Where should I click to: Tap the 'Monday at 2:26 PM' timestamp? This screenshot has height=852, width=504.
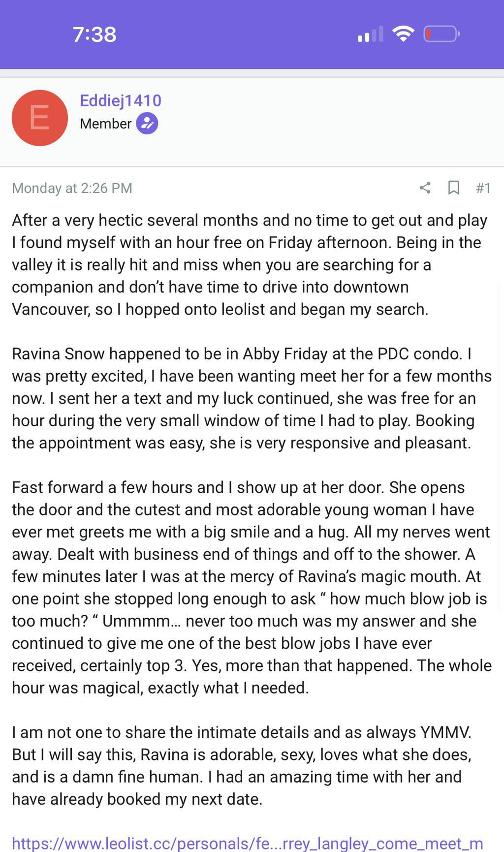click(x=72, y=188)
